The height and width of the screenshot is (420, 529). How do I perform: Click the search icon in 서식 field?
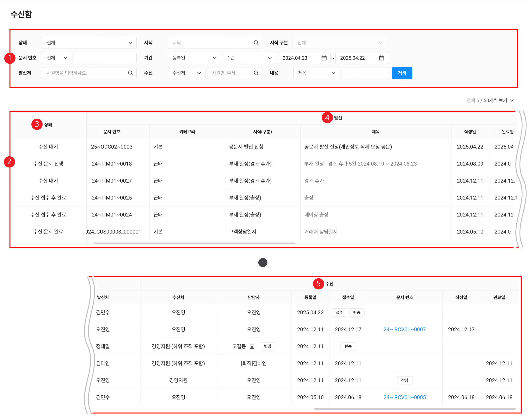[256, 43]
